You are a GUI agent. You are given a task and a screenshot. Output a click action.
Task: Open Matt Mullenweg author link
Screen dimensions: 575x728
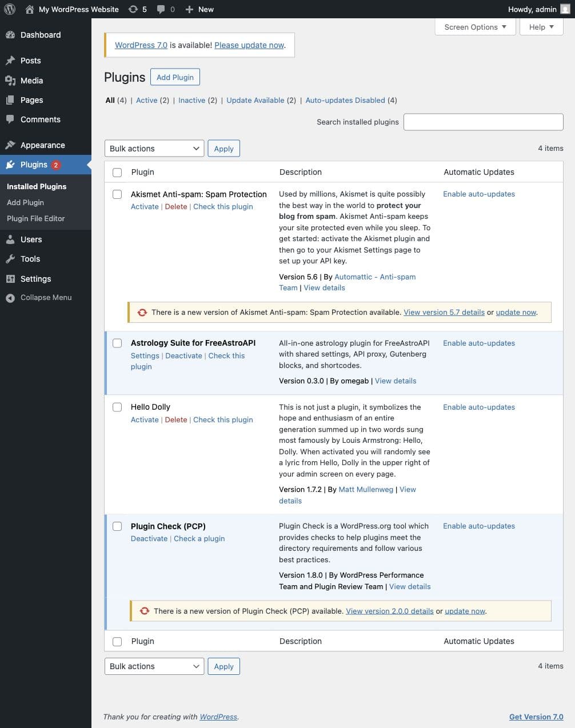tap(366, 489)
